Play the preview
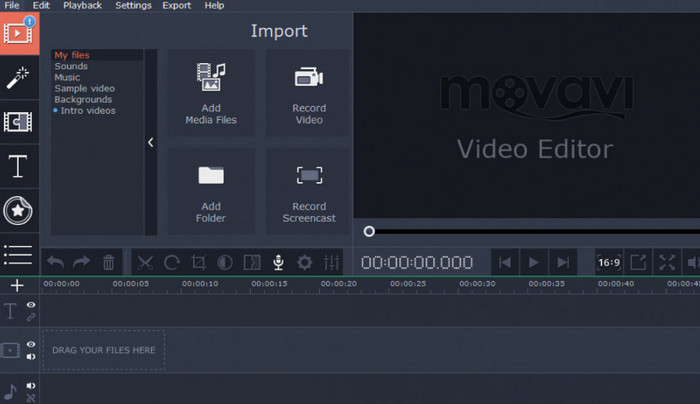 (533, 262)
